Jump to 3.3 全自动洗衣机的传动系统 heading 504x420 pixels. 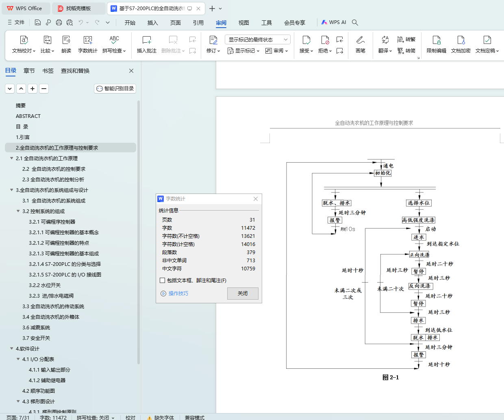click(x=53, y=306)
